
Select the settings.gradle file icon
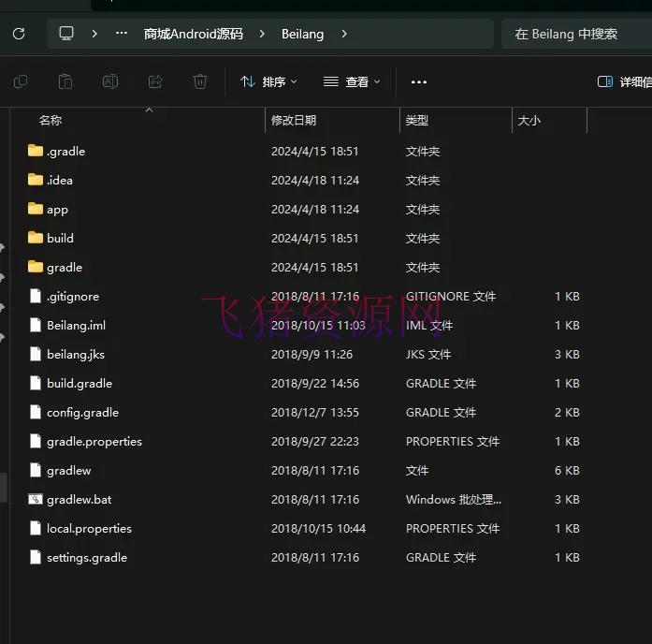[36, 557]
